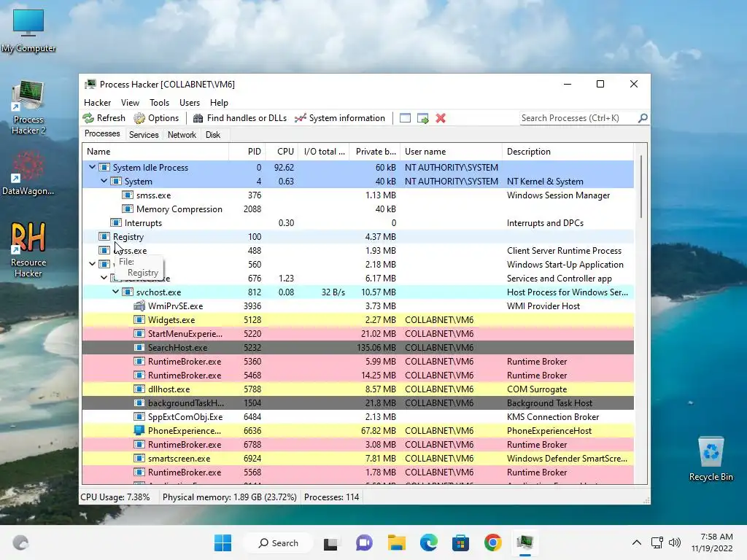Sort by User name column header
This screenshot has width=747, height=560.
[x=451, y=152]
